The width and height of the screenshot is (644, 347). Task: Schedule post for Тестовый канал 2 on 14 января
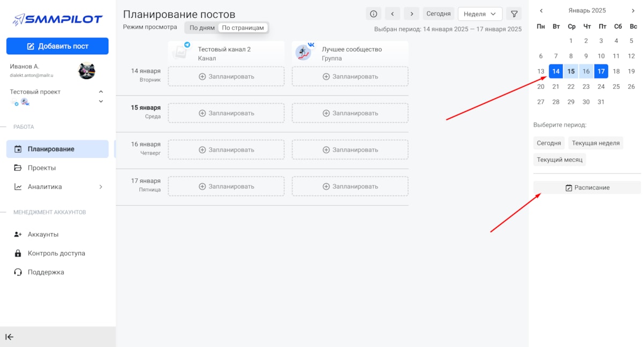coord(226,76)
